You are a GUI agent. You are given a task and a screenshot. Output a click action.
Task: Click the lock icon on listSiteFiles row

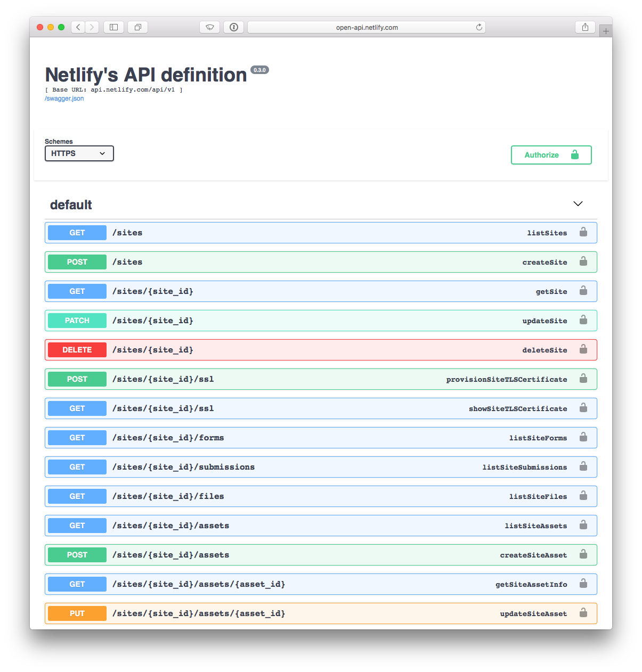(583, 496)
